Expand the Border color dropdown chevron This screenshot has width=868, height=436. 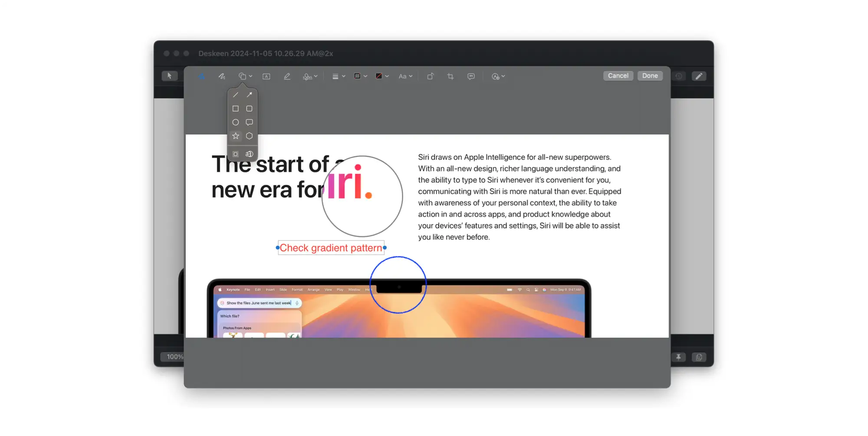[365, 76]
